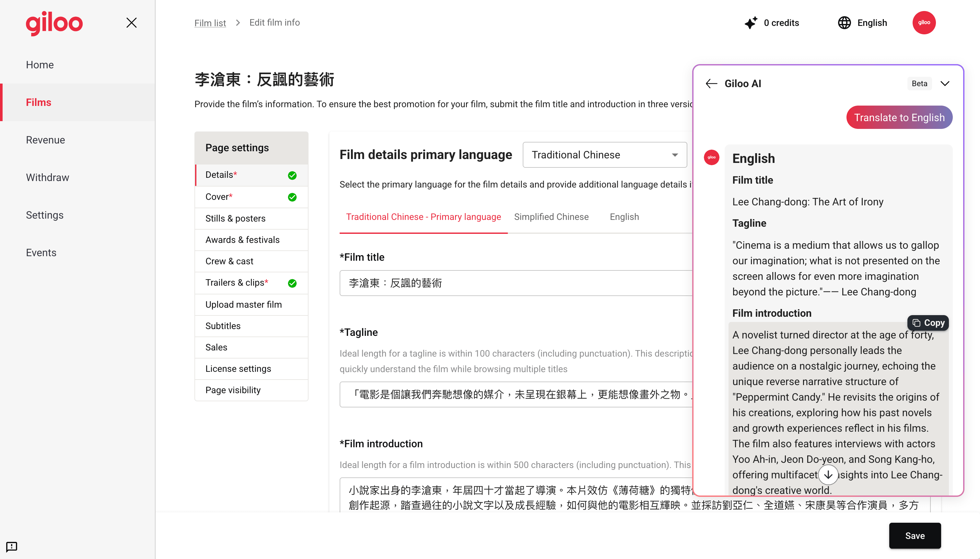The image size is (980, 559).
Task: Collapse the Giloo AI panel chevron
Action: (945, 84)
